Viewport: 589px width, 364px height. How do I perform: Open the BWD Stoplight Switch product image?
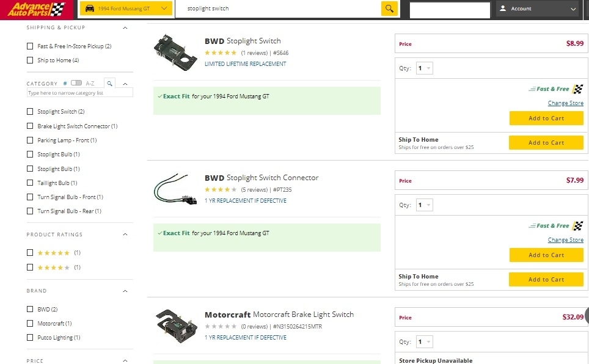175,51
